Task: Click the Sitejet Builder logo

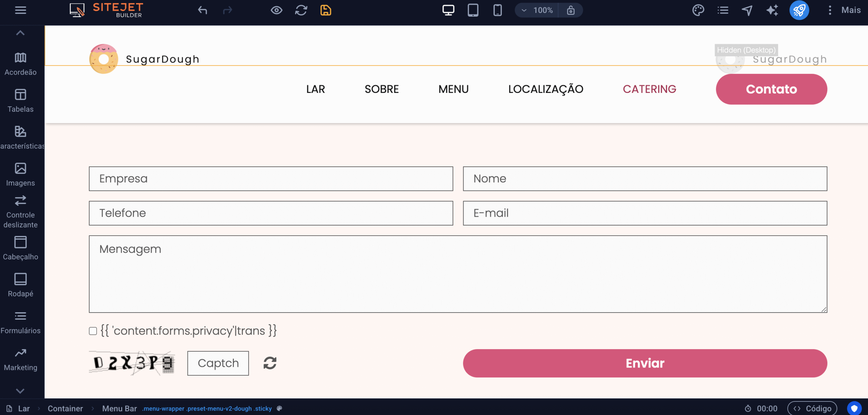Action: [106, 10]
